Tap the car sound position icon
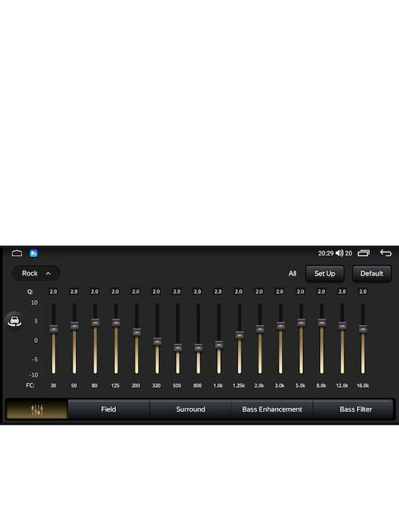 coord(15,321)
